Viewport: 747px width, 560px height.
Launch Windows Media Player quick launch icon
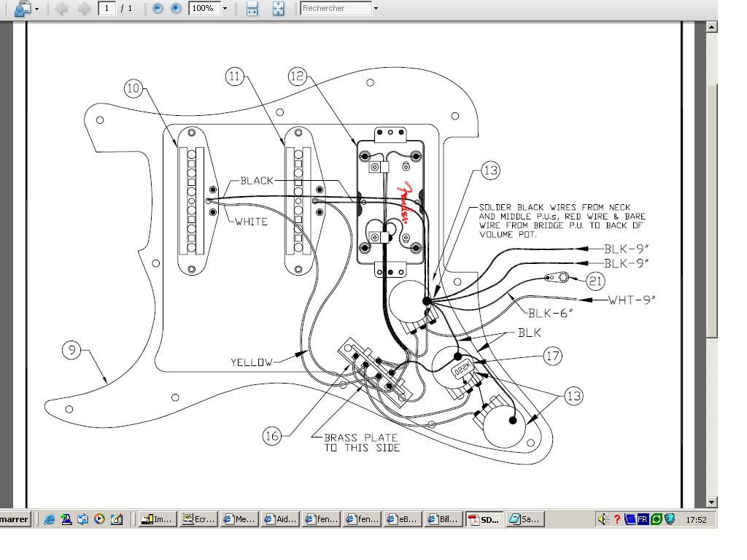(99, 519)
